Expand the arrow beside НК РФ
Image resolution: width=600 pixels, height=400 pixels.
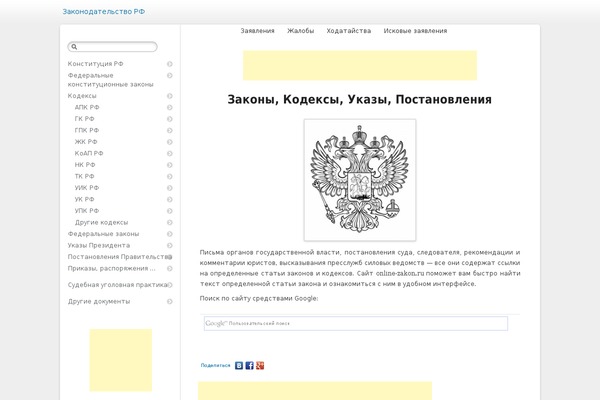pos(170,165)
